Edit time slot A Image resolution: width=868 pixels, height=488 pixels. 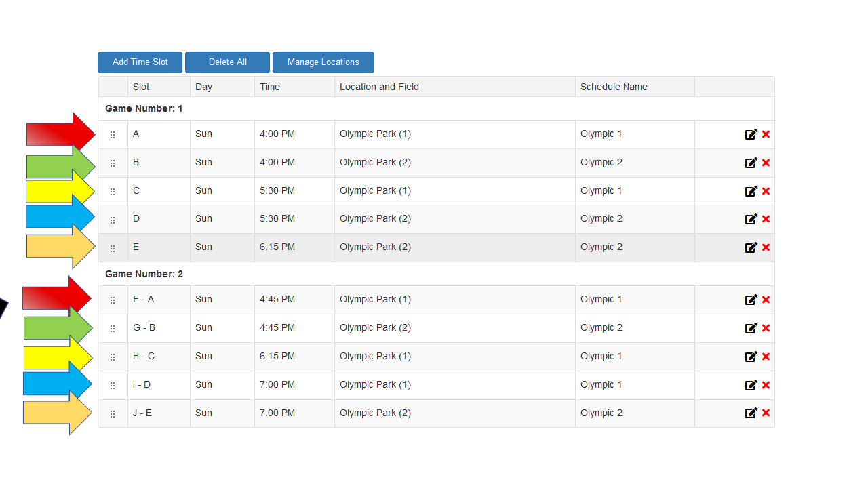(751, 134)
